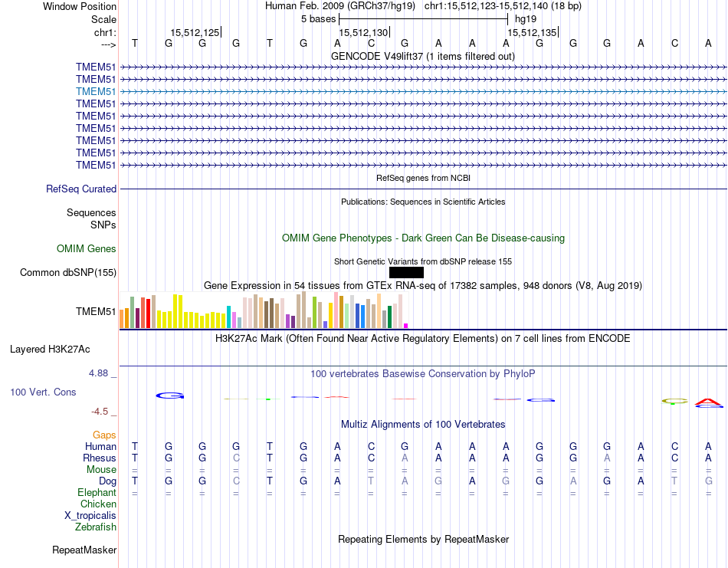
Task: Click the Sequences track label
Action: point(91,212)
